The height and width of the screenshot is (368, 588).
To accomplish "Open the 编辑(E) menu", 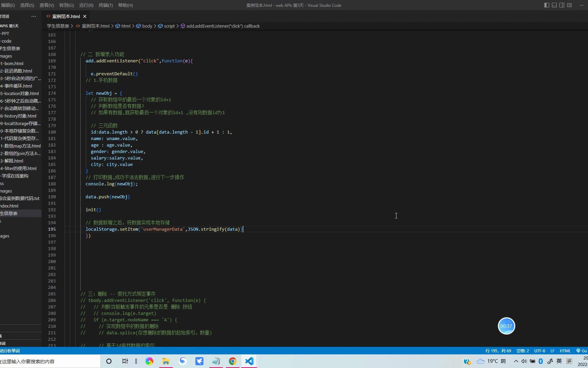I will click(7, 5).
